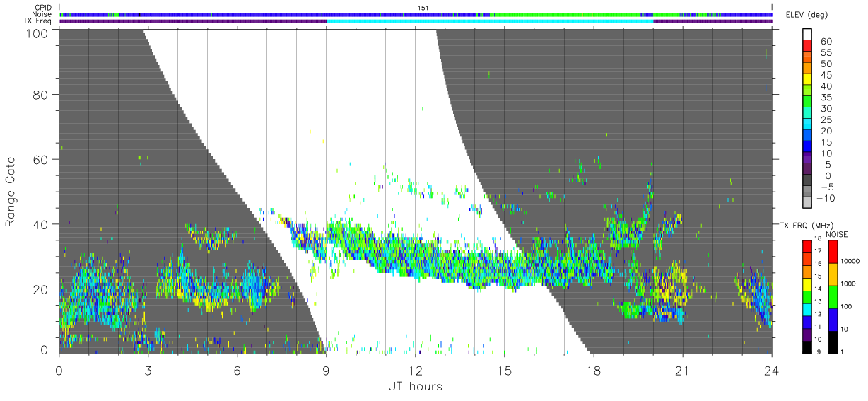
Task: Click the cyan segment of the TX Freq bar
Action: click(x=490, y=21)
